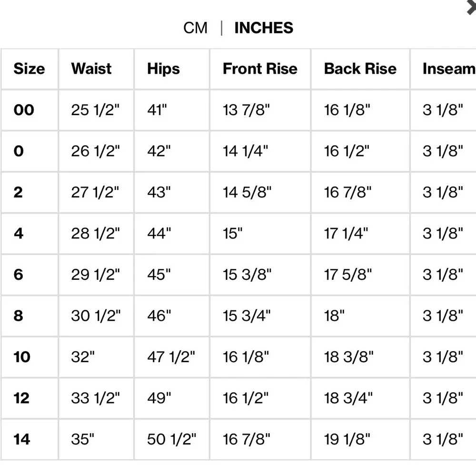Select size 6 row label

point(19,275)
